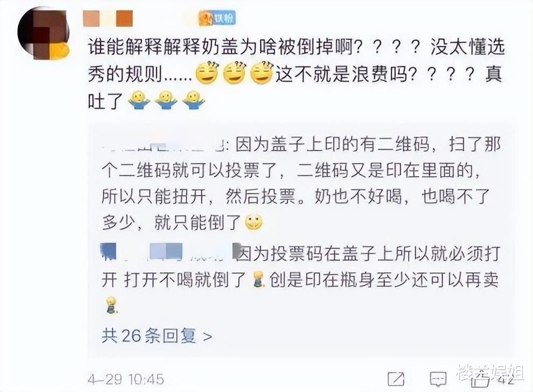Tap the 铁粉 fan badge next to username
Viewport: 533px width, 392px height.
(217, 18)
